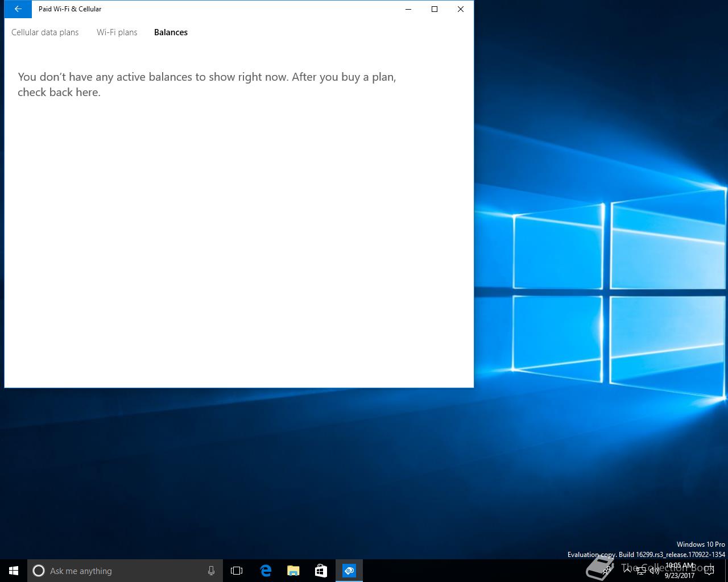
Task: Select the Balances tab
Action: coord(171,32)
